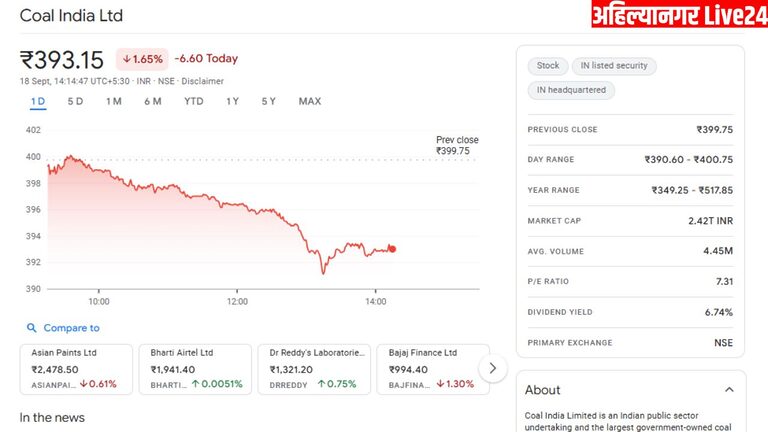Show the MAX chart range
768x432 pixels.
310,101
